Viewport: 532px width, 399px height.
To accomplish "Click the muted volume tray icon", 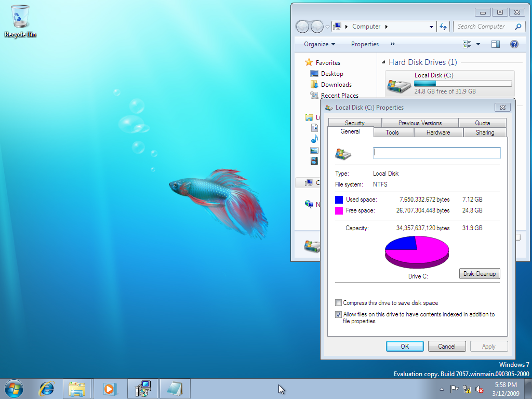I will click(x=480, y=389).
